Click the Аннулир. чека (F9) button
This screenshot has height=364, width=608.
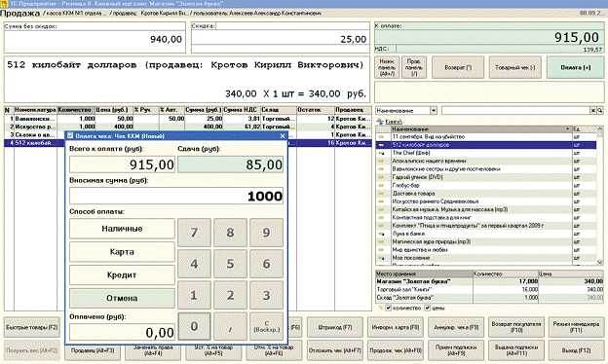[x=456, y=328]
